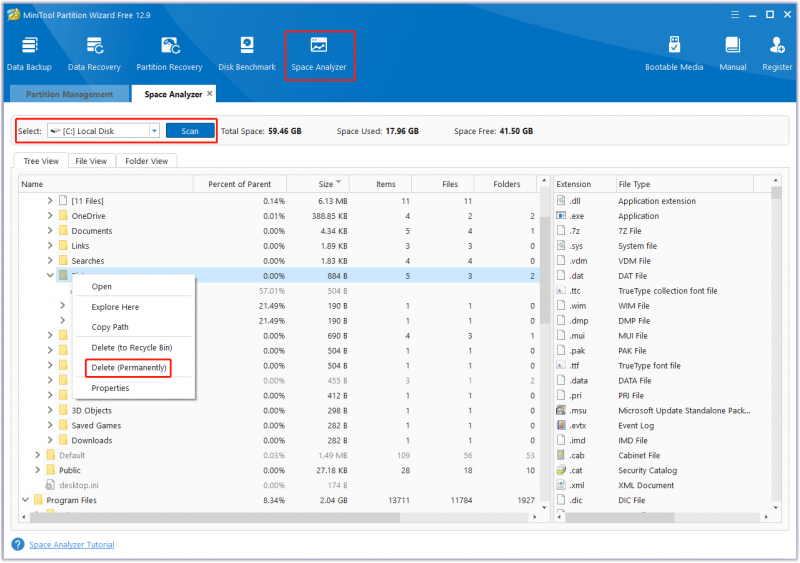Select the Tree View tab
The height and width of the screenshot is (563, 800).
(x=41, y=161)
